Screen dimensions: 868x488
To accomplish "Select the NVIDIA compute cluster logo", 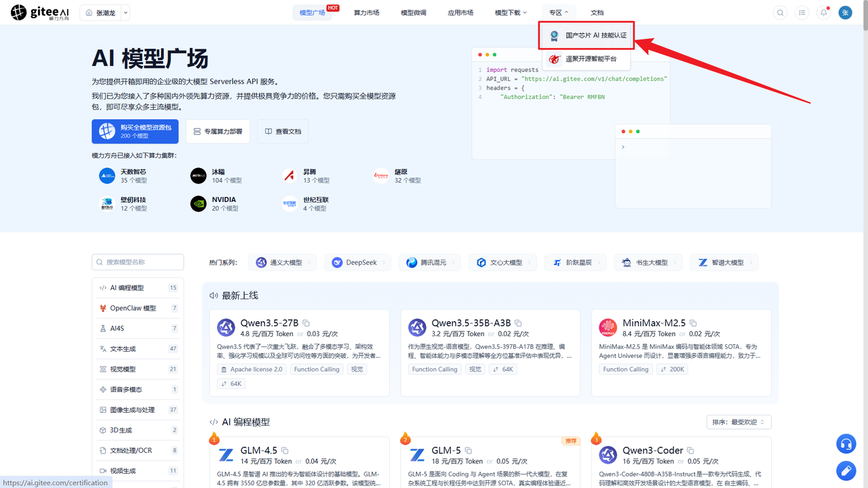I will coord(199,204).
